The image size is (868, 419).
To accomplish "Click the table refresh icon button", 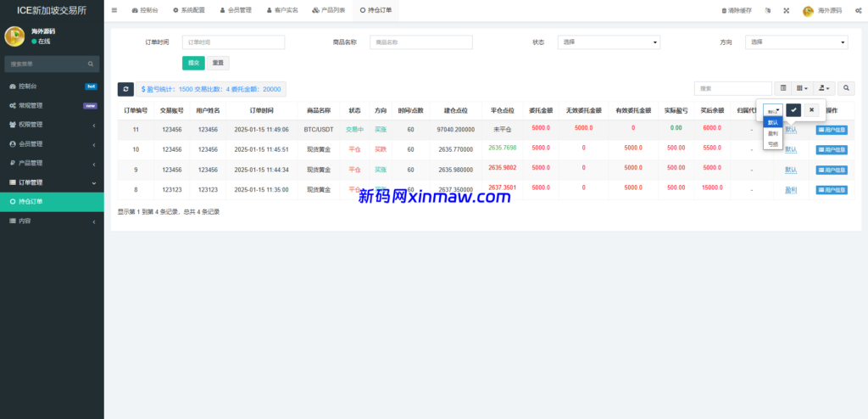I will 125,89.
